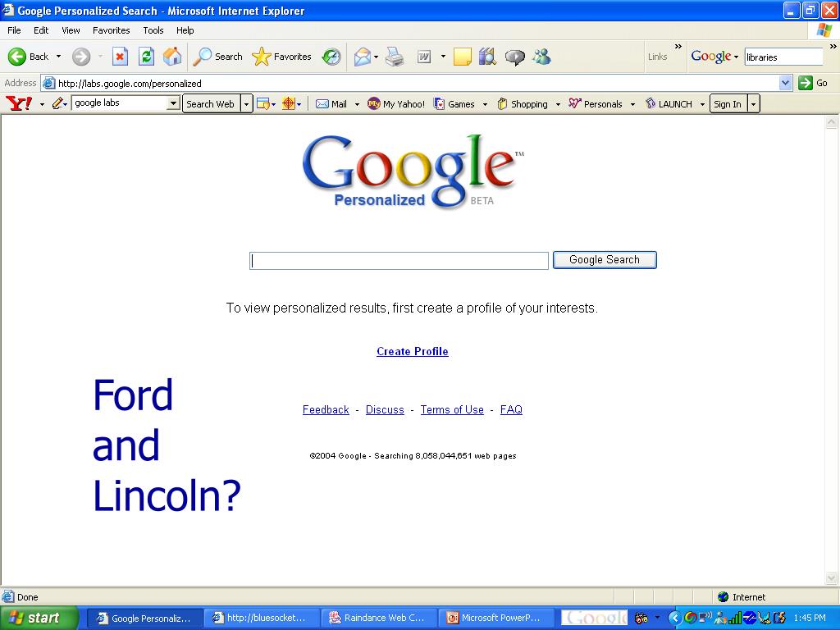Open the Favorites menu
The width and height of the screenshot is (840, 630).
112,30
